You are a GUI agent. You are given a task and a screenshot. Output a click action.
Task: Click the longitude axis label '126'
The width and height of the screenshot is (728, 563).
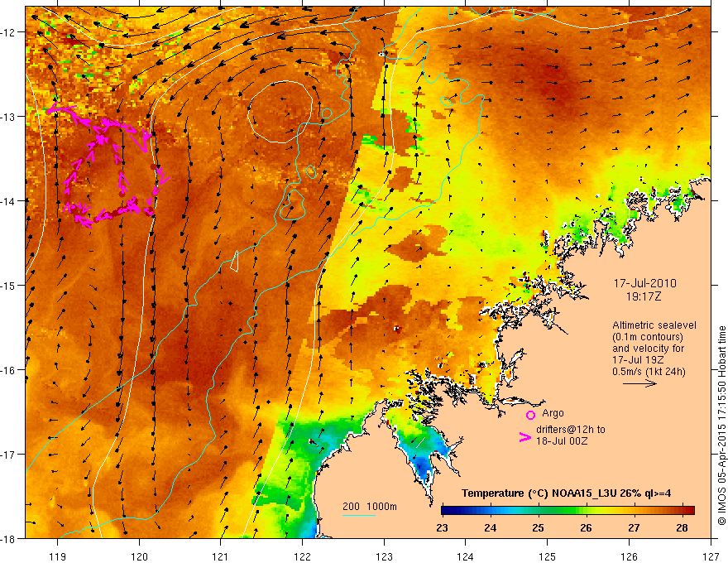(629, 556)
